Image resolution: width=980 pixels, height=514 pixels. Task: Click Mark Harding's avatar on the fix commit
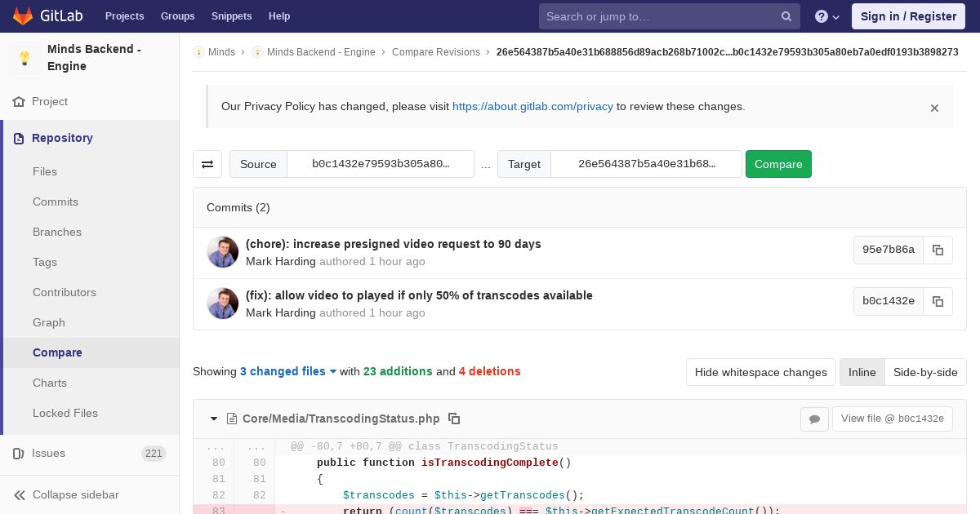pyautogui.click(x=222, y=304)
